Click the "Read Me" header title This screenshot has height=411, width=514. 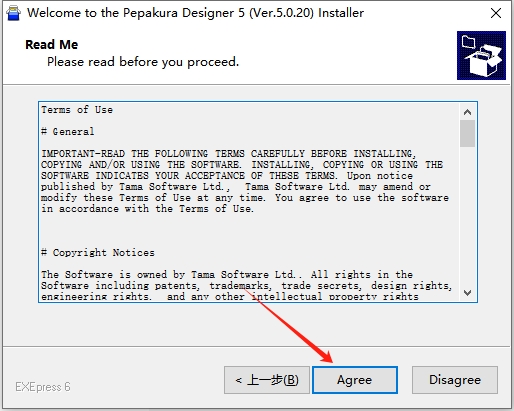[52, 45]
